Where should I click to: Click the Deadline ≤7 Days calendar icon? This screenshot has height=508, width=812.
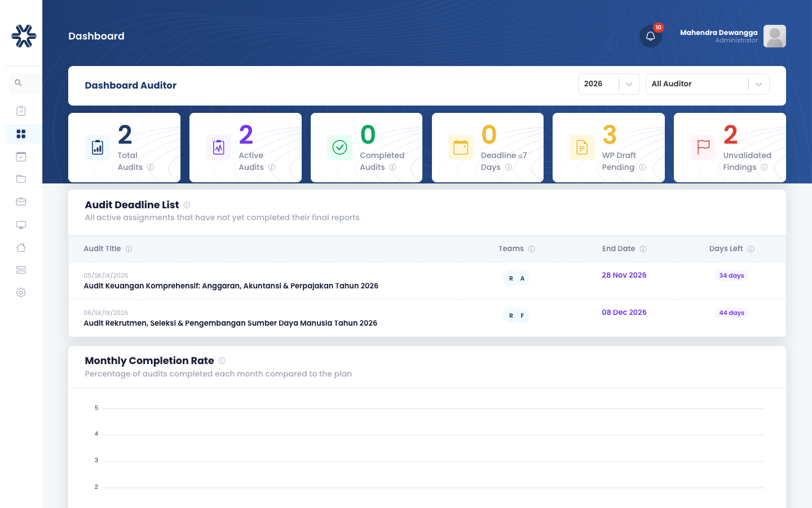point(461,148)
